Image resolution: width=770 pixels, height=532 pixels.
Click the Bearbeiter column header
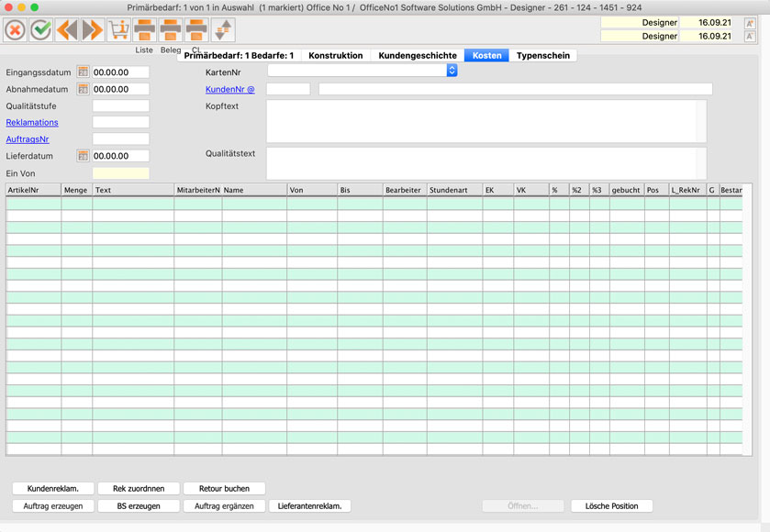(405, 190)
